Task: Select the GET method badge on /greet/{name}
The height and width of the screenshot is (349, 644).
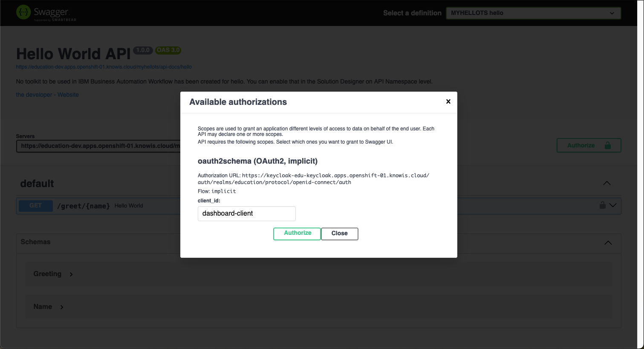Action: tap(35, 205)
